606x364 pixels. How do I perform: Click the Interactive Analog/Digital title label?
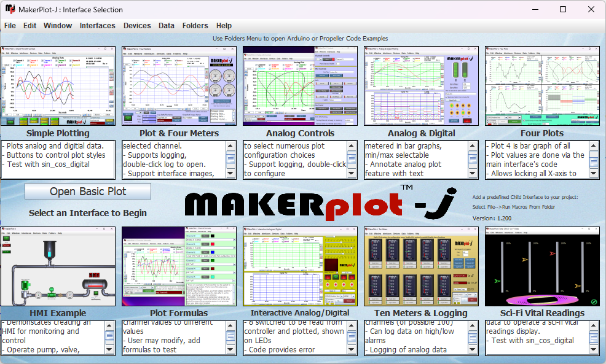pyautogui.click(x=300, y=313)
